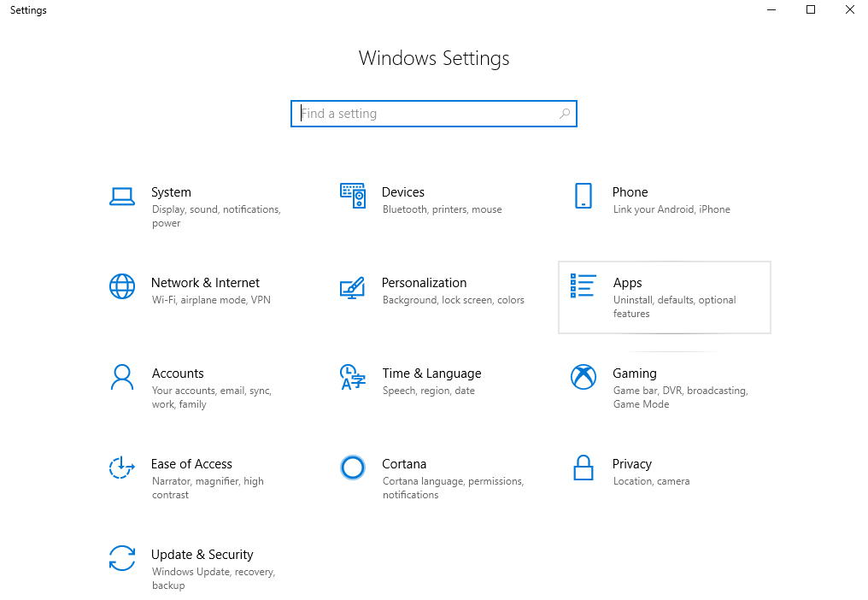
Task: Click 'Wi-Fi, airplane mode, VPN' text
Action: 212,300
